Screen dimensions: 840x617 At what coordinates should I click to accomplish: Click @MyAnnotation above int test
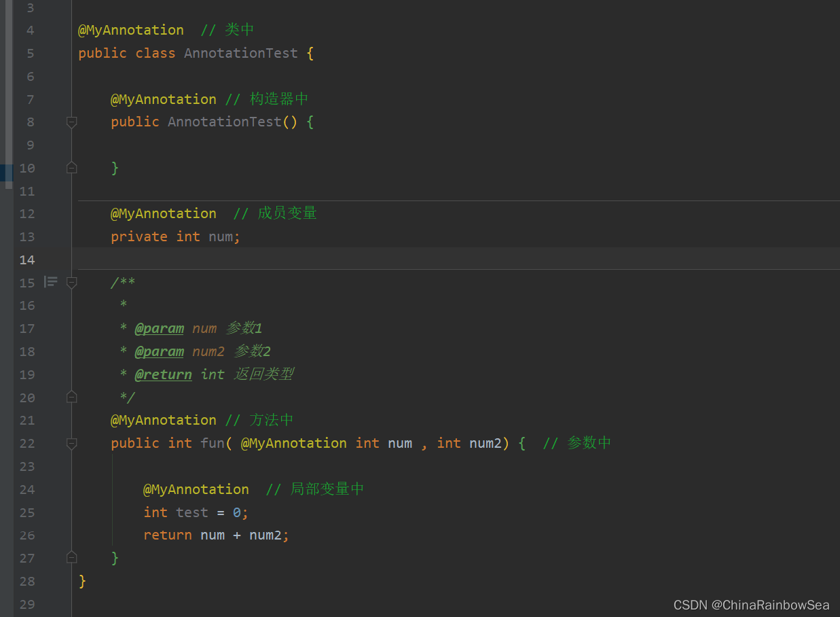coord(196,489)
